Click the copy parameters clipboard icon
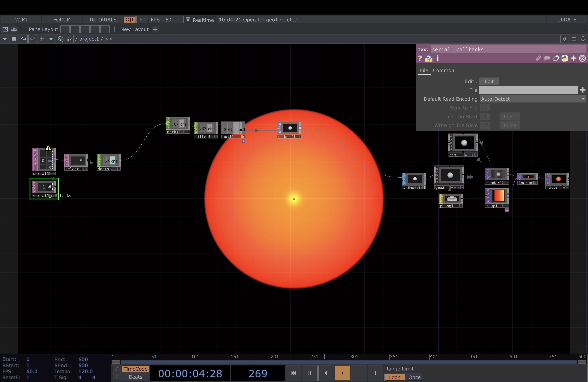Image resolution: width=588 pixels, height=382 pixels. [x=556, y=59]
